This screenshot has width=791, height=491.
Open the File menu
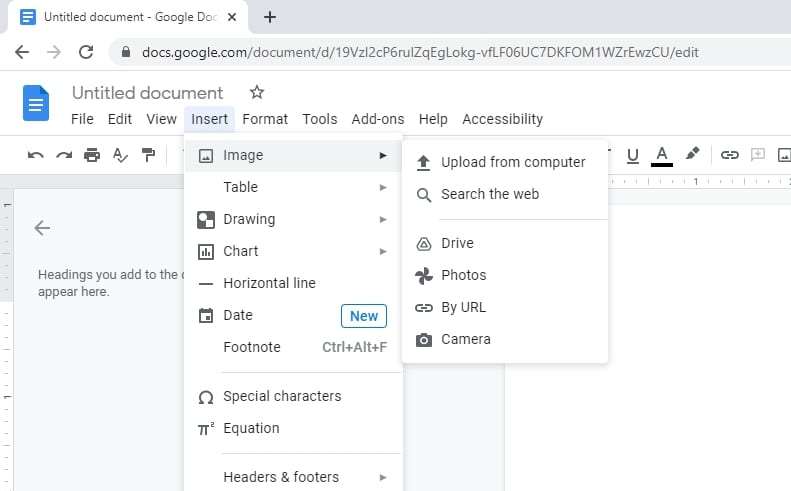(x=82, y=119)
